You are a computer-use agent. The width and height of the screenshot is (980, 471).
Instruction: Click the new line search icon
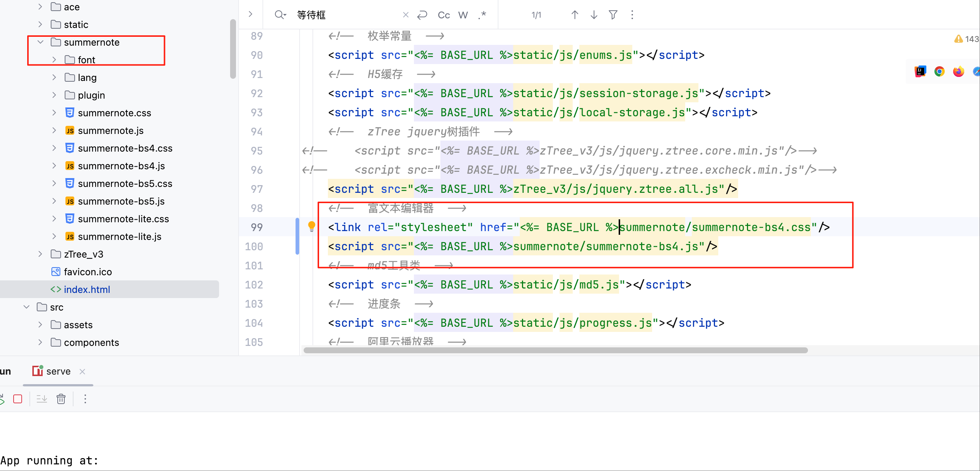(x=422, y=15)
